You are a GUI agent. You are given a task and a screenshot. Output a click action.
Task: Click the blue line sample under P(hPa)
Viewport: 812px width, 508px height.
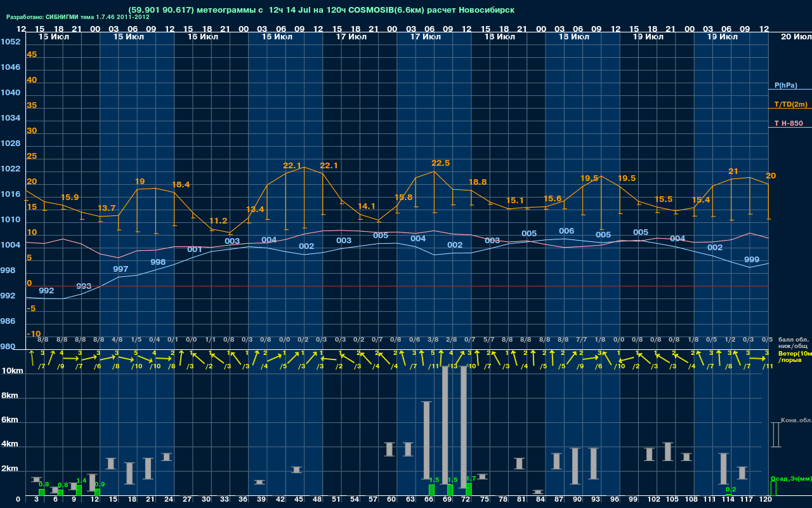pos(790,90)
